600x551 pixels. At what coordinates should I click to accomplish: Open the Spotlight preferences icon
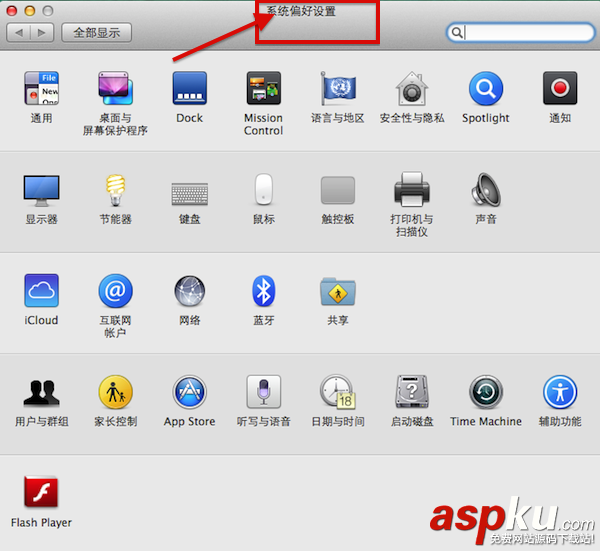[486, 88]
